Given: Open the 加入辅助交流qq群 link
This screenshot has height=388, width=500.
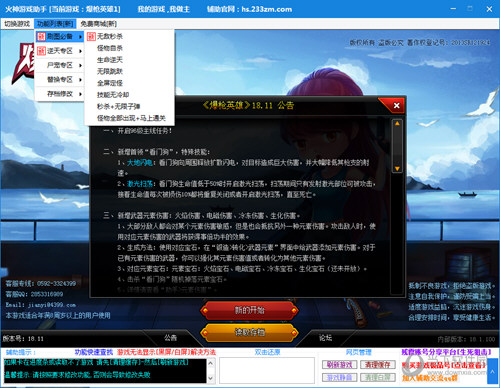Looking at the screenshot, I should [430, 378].
